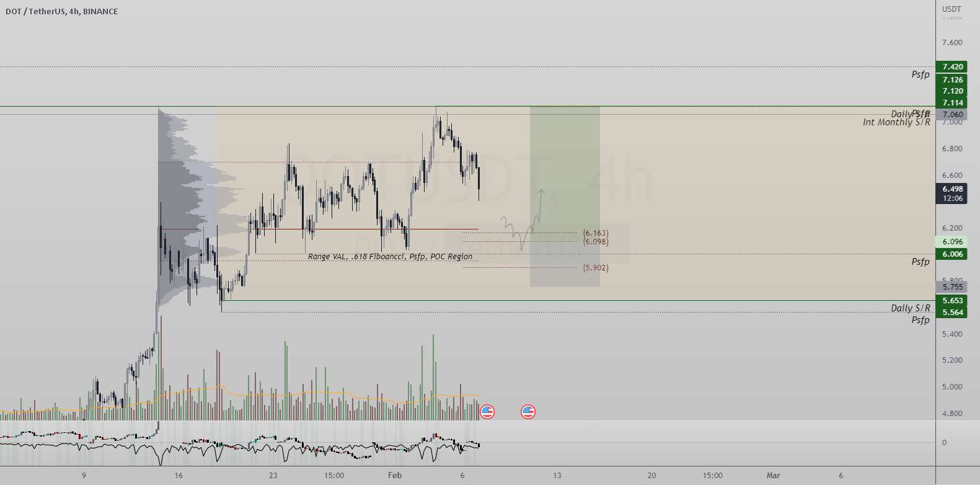Click the 9 date label on time axis
This screenshot has width=980, height=485.
(84, 476)
